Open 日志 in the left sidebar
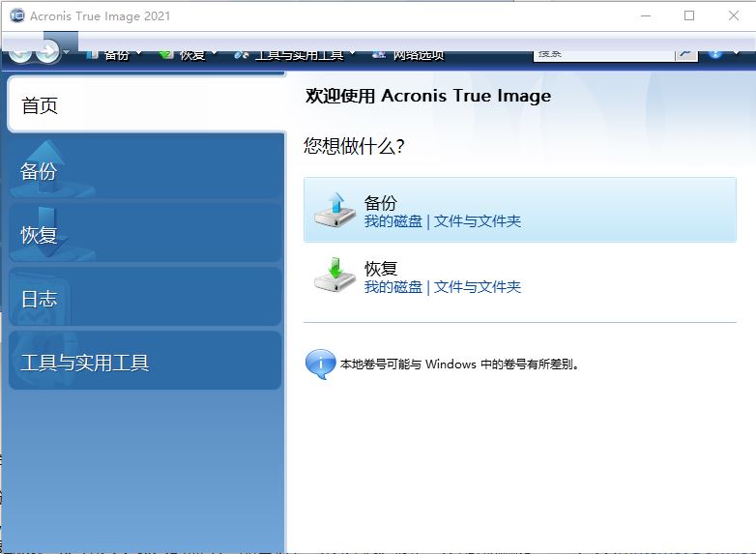 click(x=145, y=298)
